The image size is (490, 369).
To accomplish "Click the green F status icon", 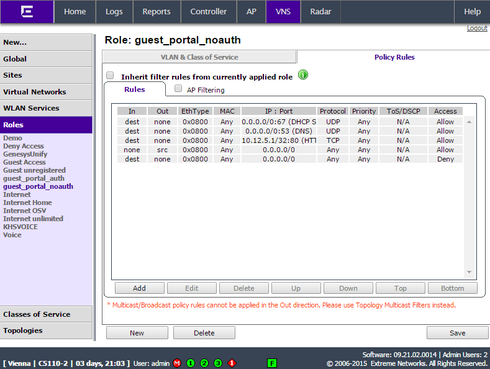I will coord(272,363).
